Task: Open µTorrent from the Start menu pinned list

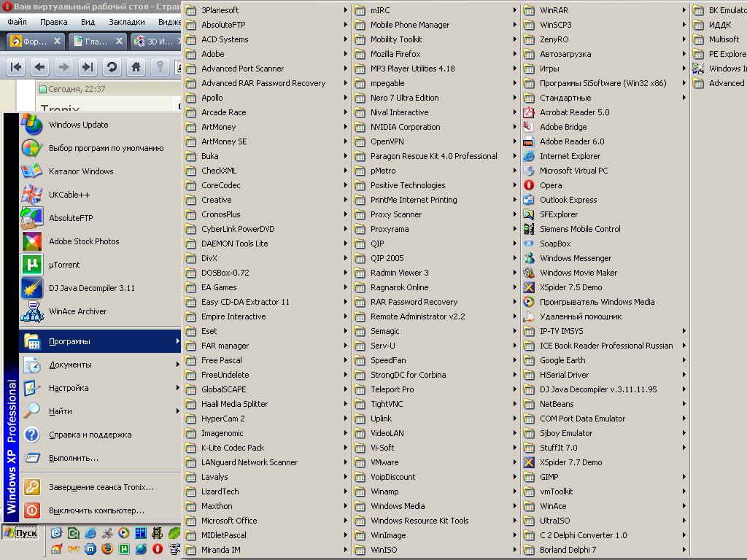Action: click(x=64, y=265)
